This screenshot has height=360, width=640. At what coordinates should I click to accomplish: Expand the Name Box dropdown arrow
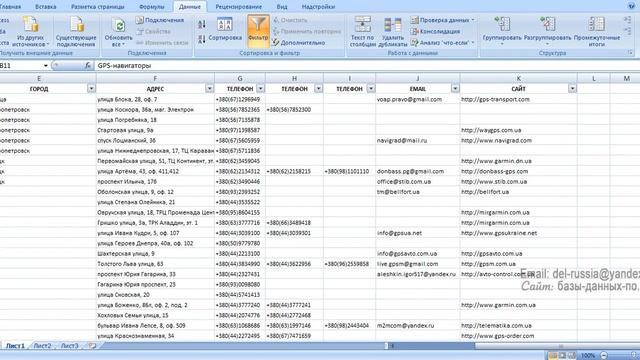pyautogui.click(x=45, y=65)
